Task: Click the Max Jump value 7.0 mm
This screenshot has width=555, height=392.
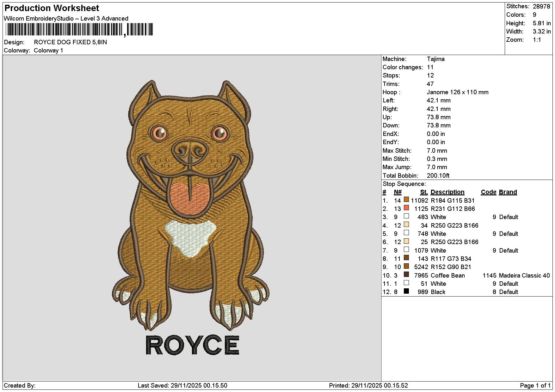Action: 437,167
